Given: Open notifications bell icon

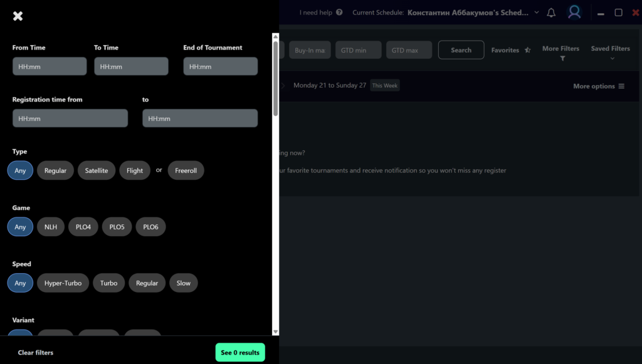Looking at the screenshot, I should click(x=551, y=13).
